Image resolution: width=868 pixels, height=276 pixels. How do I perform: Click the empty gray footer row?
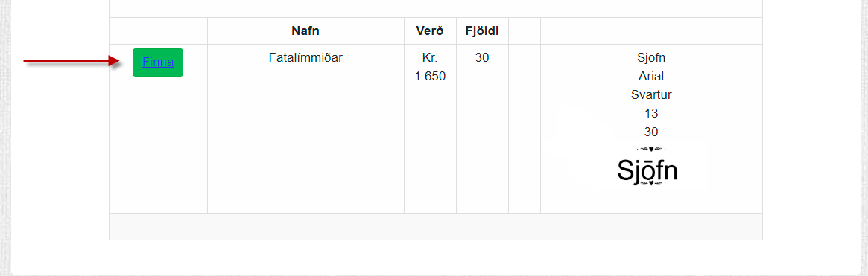point(436,227)
